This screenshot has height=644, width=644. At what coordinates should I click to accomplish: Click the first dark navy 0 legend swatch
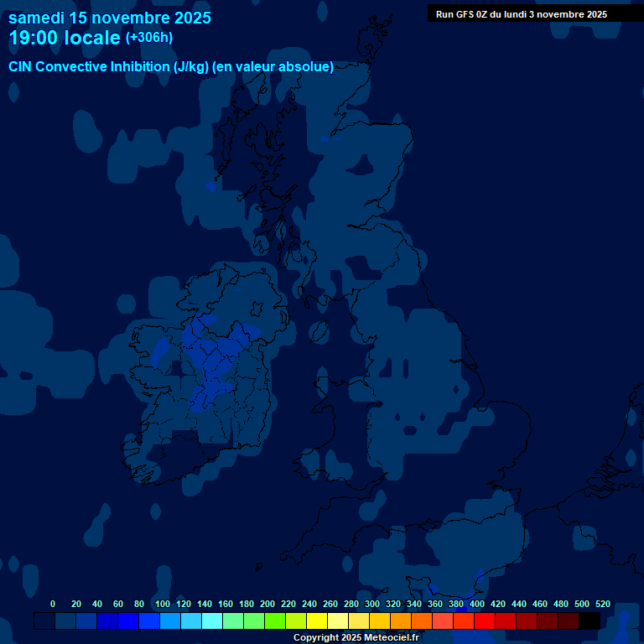(x=44, y=621)
